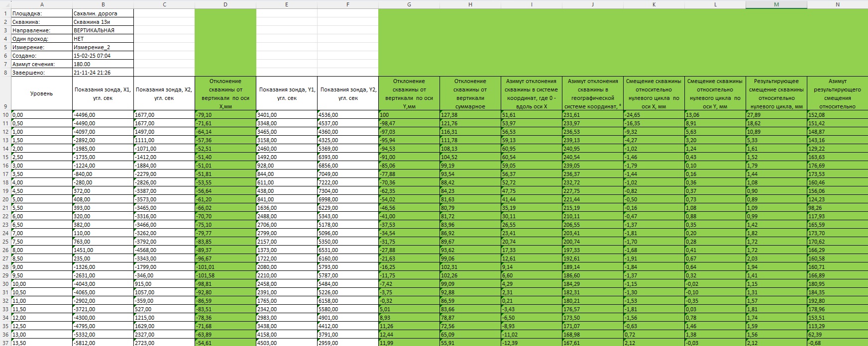Screen dimensions: 868x346
Task: Click the 'Азимут результирующего смещения' header cell
Action: [x=837, y=93]
